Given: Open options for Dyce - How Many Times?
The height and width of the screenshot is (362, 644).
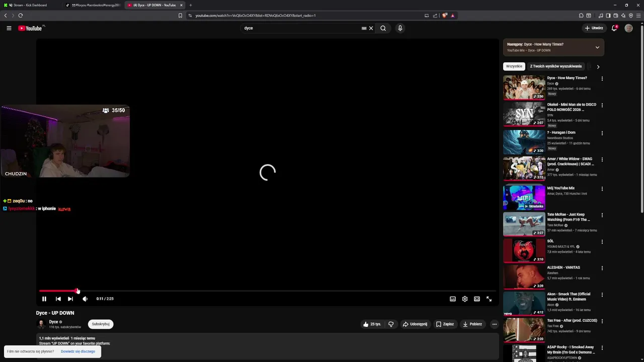Looking at the screenshot, I should [x=602, y=78].
